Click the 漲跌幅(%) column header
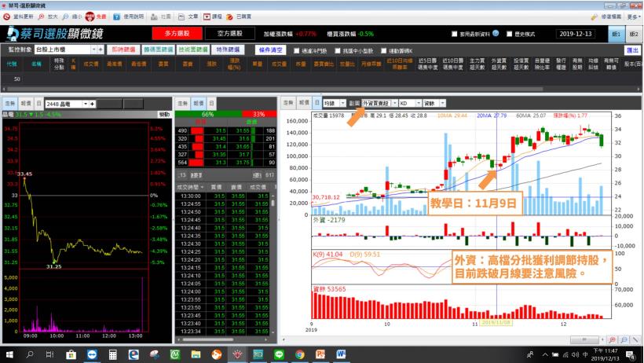The height and width of the screenshot is (363, 644). click(235, 64)
